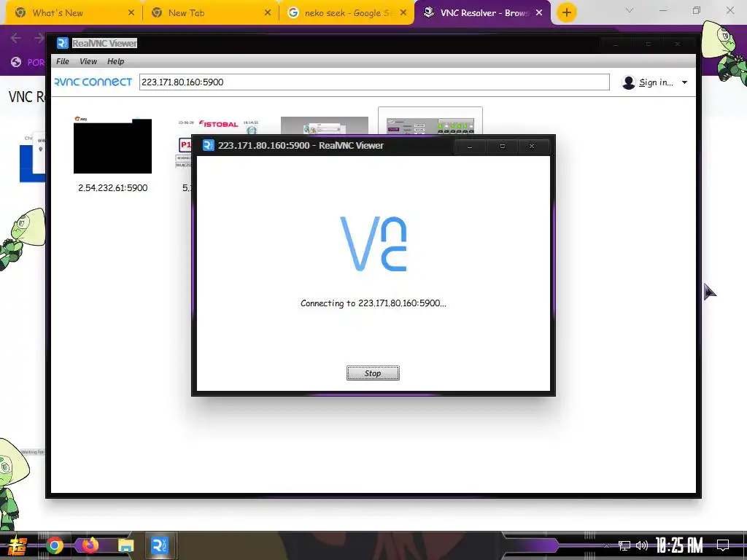Select the ISTOBAL connection thumbnail
Image resolution: width=747 pixels, height=560 pixels.
click(184, 143)
